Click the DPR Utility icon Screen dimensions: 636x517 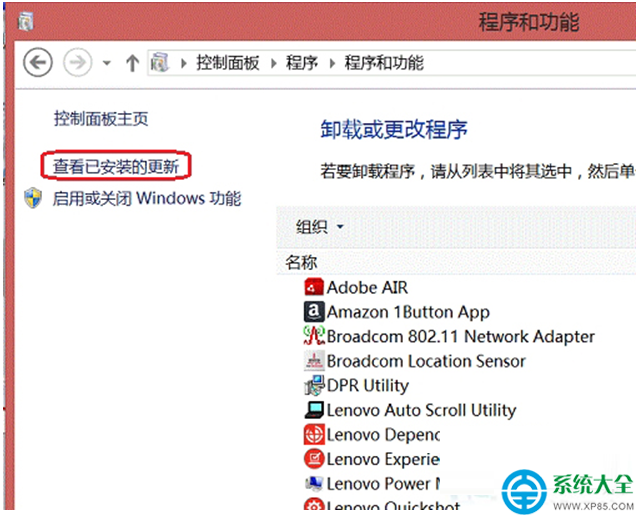tap(314, 385)
